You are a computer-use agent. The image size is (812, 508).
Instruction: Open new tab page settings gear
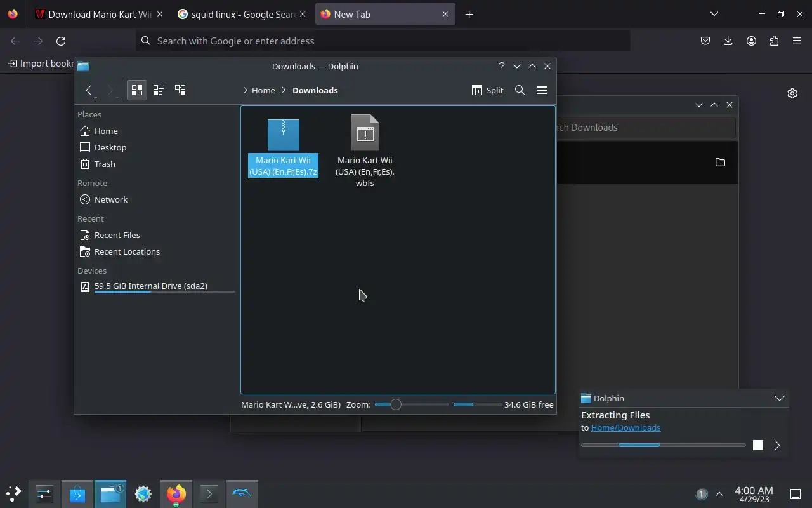pyautogui.click(x=792, y=93)
